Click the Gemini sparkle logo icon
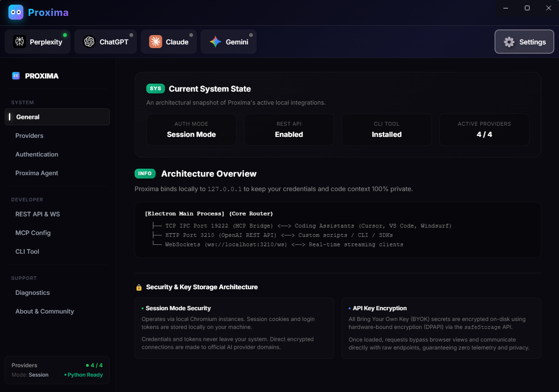 215,42
